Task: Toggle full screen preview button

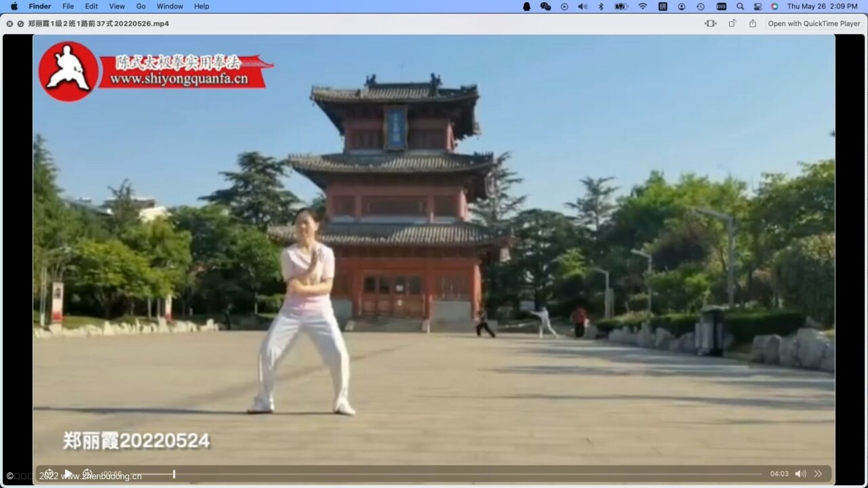Action: 20,24
